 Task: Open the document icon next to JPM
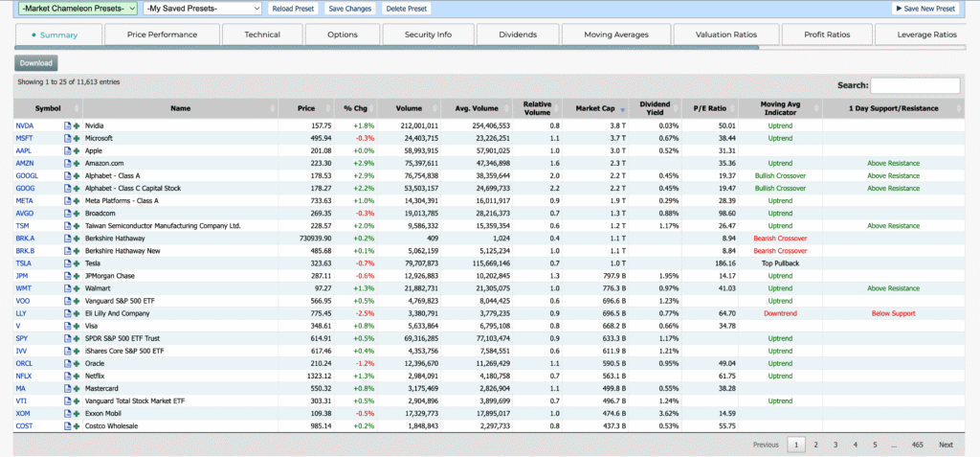click(68, 276)
